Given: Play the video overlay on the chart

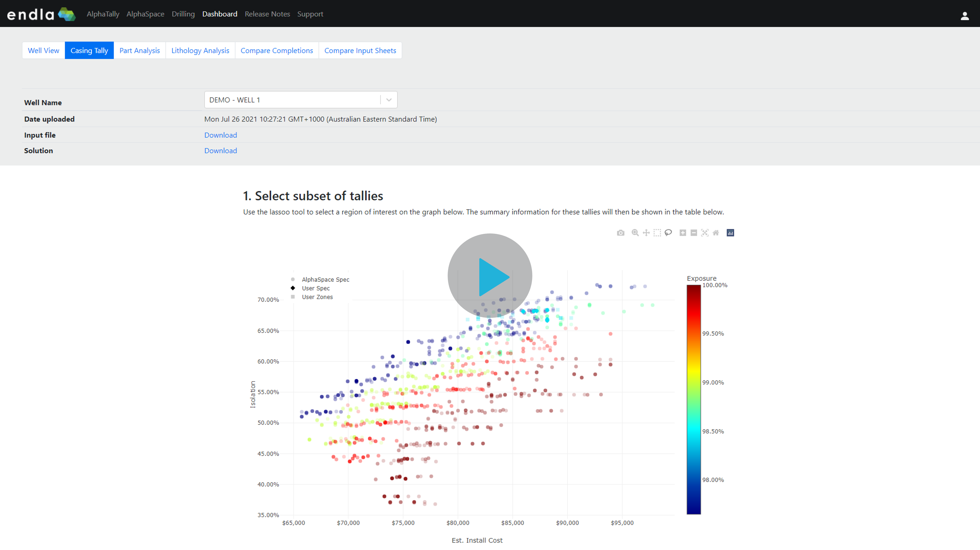Looking at the screenshot, I should tap(490, 276).
